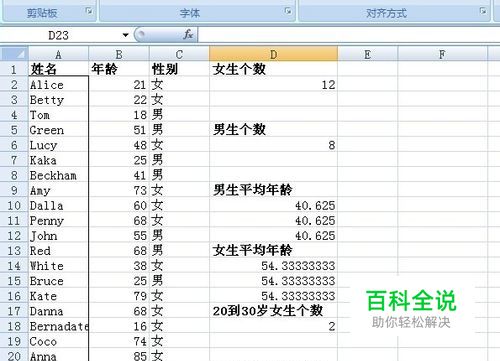Click the Select All corner triangle

pyautogui.click(x=14, y=54)
